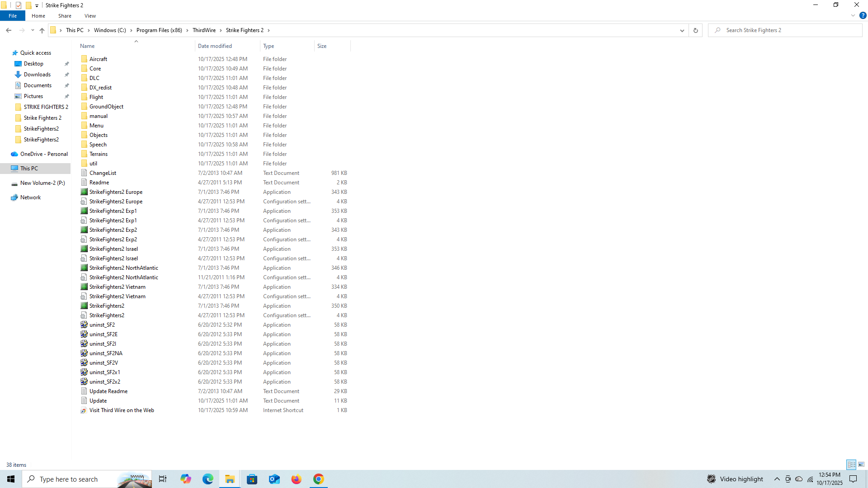Screen dimensions: 868x488
Task: Open Firefox from the taskbar
Action: [296, 479]
